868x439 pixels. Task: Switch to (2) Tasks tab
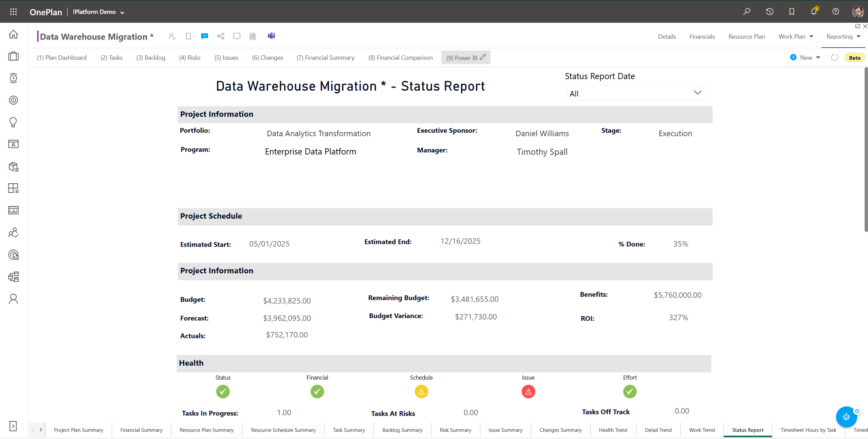(111, 57)
